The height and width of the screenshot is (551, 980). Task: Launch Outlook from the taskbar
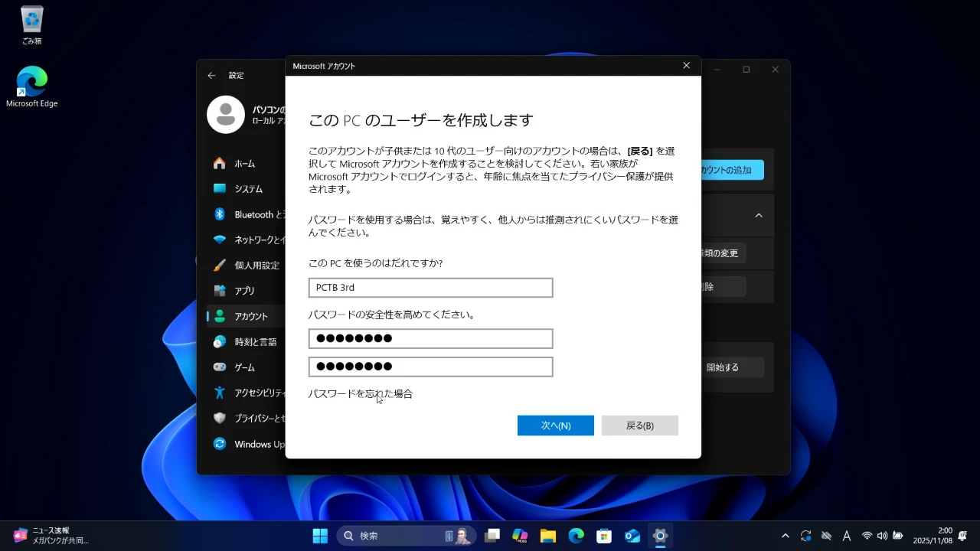(x=632, y=536)
